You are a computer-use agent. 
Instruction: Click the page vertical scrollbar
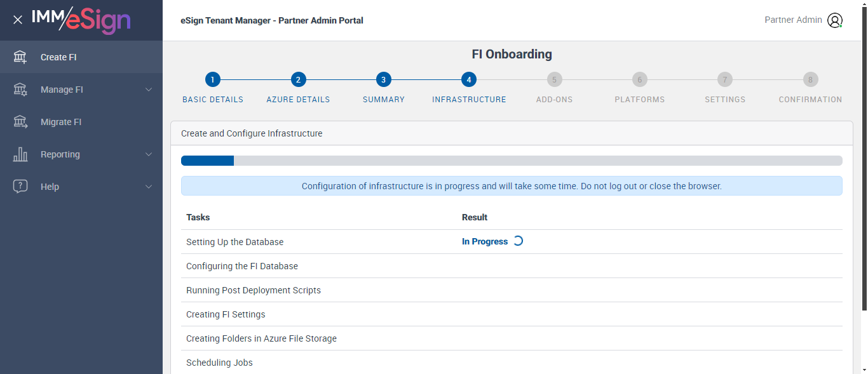pyautogui.click(x=864, y=159)
